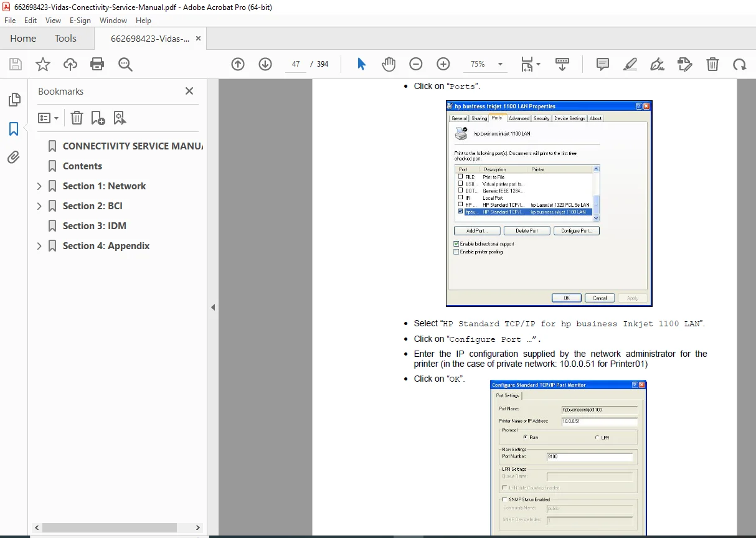Show the page thumbnails sidebar icon

pos(14,100)
